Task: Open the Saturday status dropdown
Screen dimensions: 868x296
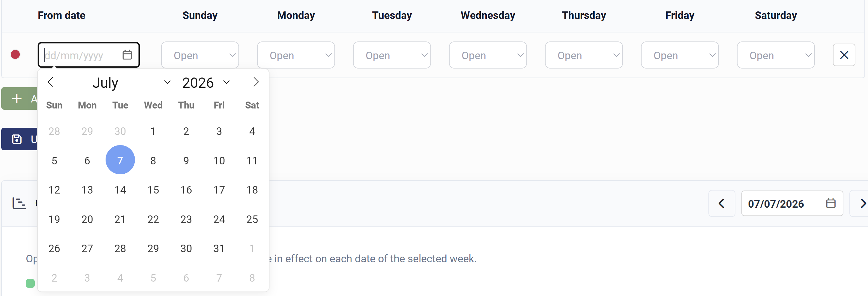Action: (x=775, y=55)
